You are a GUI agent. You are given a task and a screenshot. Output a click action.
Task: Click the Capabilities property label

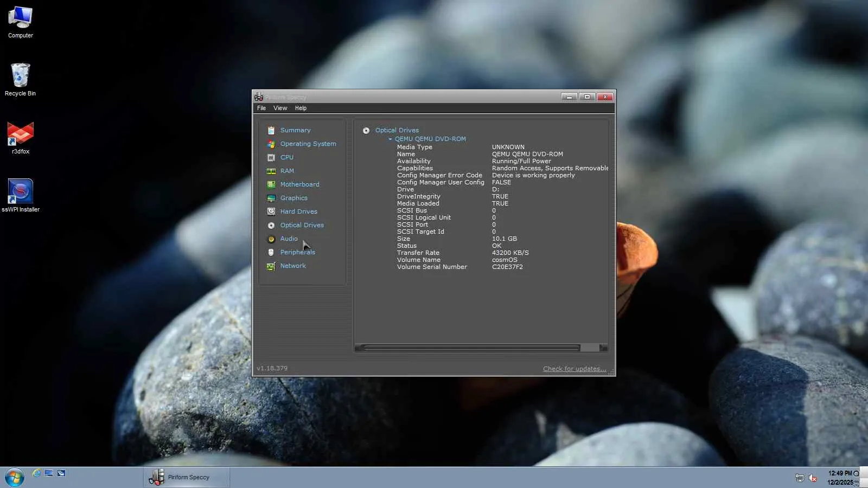pyautogui.click(x=415, y=168)
